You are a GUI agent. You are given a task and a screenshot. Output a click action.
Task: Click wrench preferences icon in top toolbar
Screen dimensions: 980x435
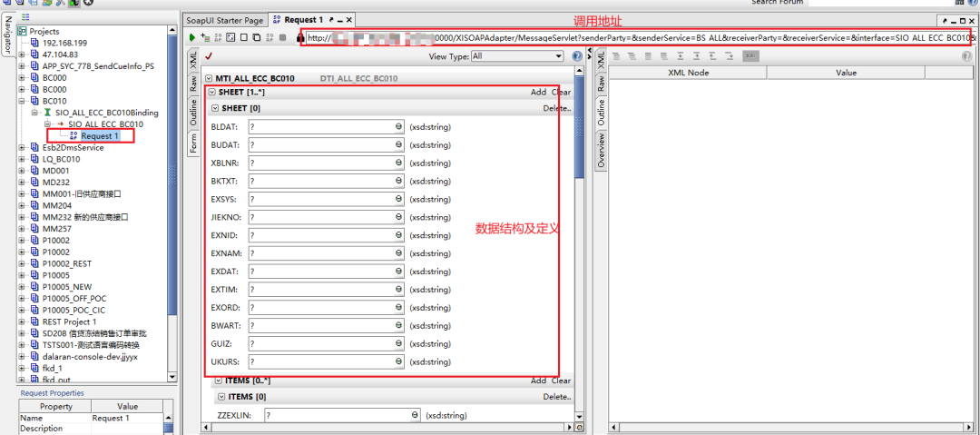tap(61, 3)
